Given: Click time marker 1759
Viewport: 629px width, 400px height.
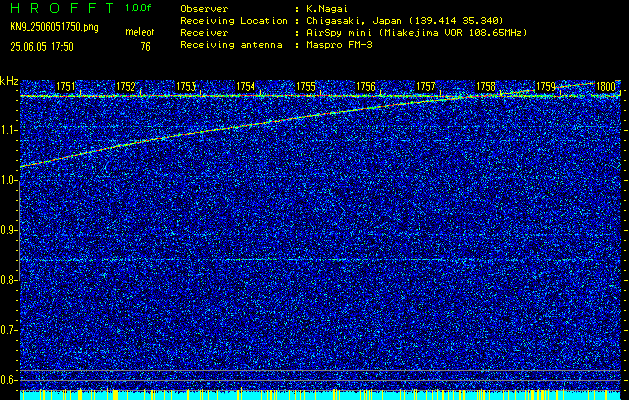Looking at the screenshot, I should click(x=546, y=86).
